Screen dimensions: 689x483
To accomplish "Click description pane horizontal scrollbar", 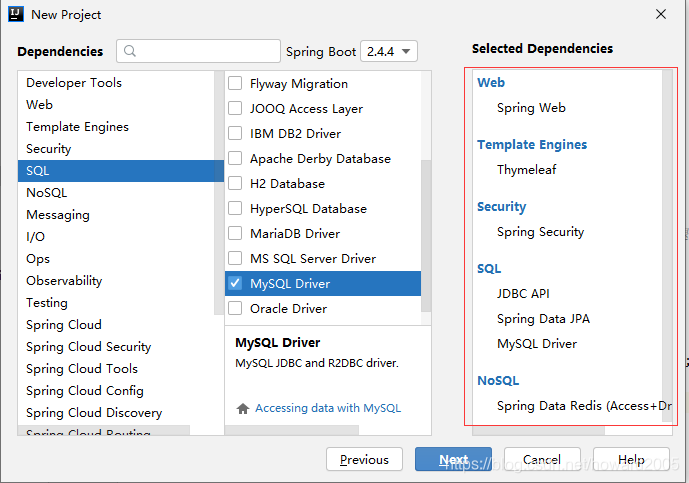I will click(292, 430).
